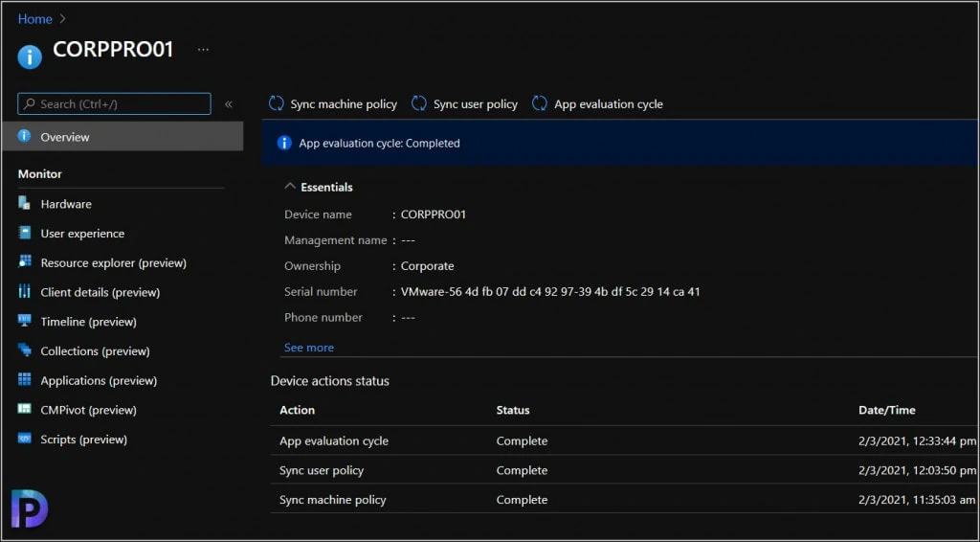This screenshot has height=542, width=980.
Task: Click Complete status for App evaluation cycle
Action: pos(522,440)
